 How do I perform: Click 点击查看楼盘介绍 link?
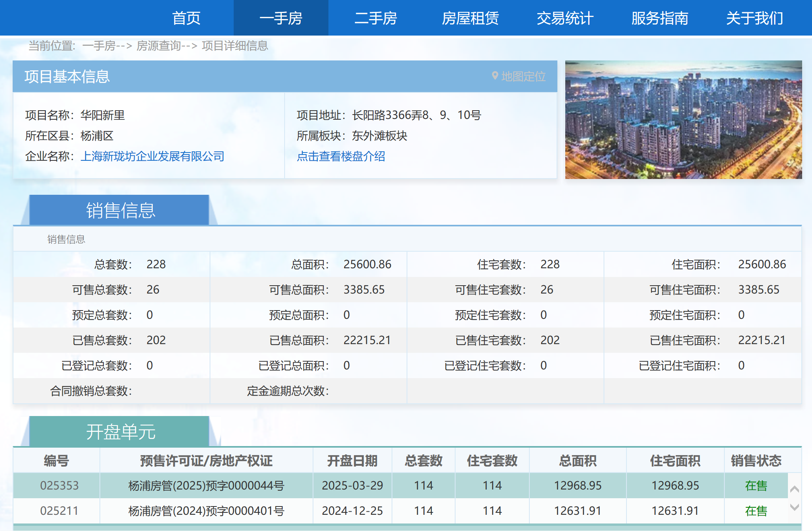(341, 156)
